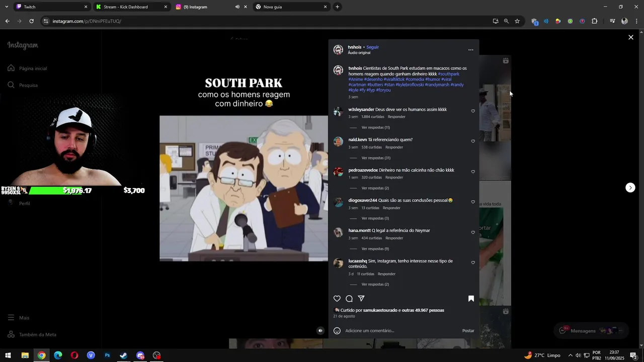644x362 pixels.
Task: Open Steam from the taskbar
Action: [124, 355]
